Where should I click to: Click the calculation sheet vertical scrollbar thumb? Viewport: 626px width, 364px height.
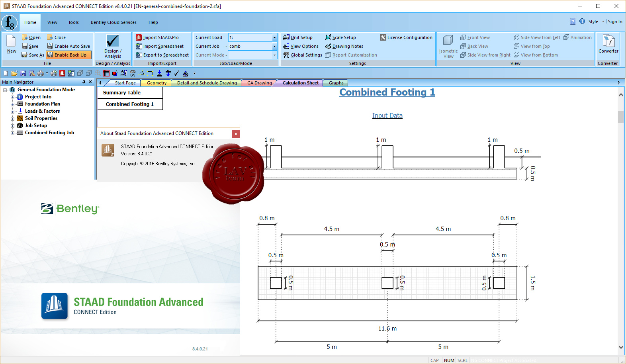(621, 117)
